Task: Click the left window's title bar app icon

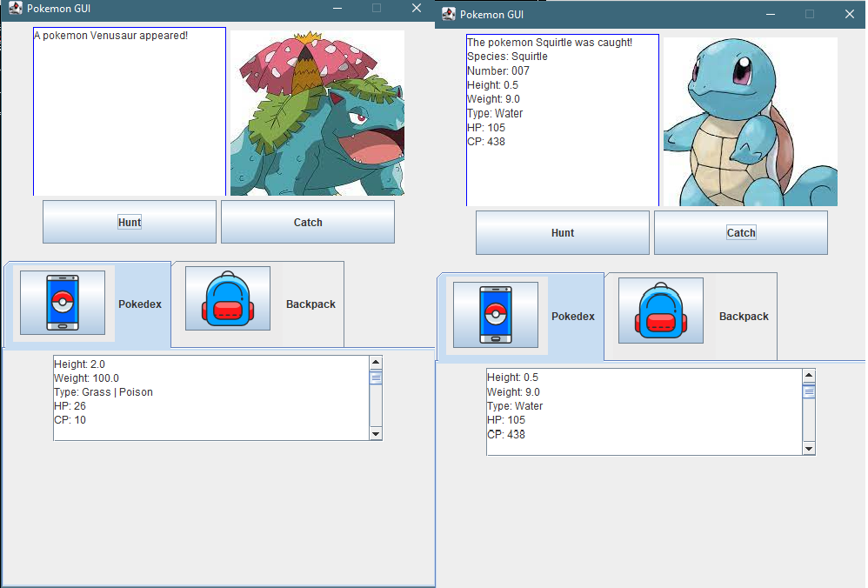Action: (x=15, y=9)
